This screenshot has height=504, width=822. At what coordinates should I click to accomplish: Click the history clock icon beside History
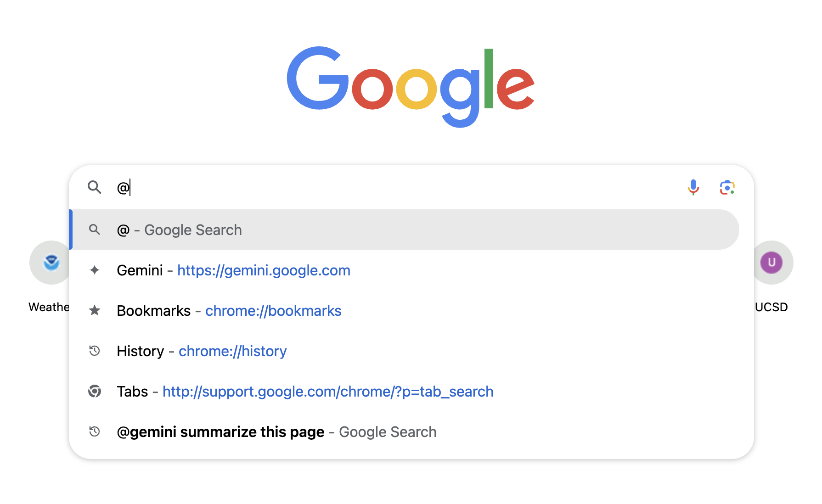click(95, 351)
